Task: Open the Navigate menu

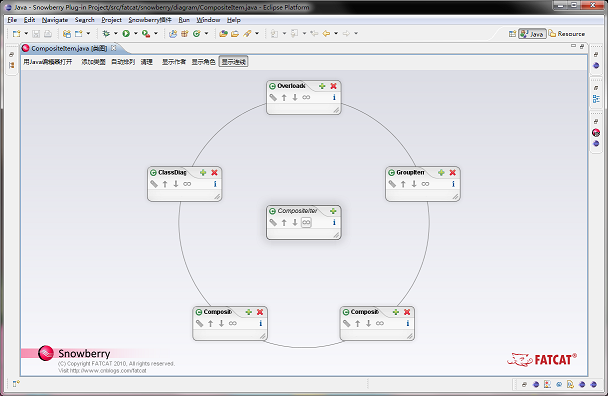Action: pyautogui.click(x=55, y=20)
